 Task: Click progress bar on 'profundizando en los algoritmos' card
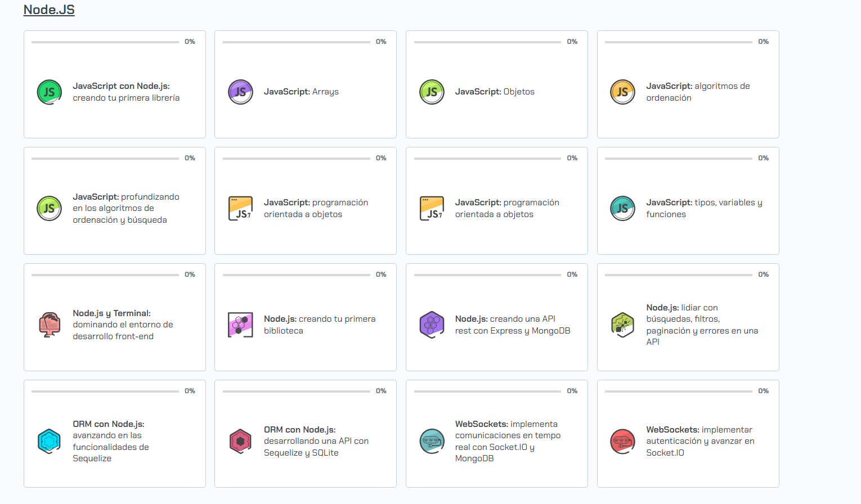(x=105, y=158)
